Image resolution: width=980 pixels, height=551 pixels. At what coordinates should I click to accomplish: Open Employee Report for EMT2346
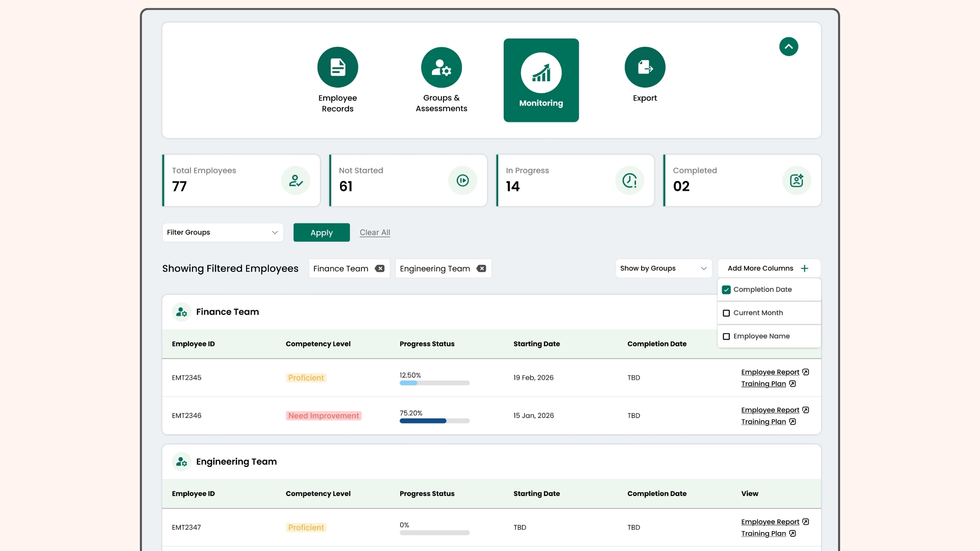(x=770, y=410)
